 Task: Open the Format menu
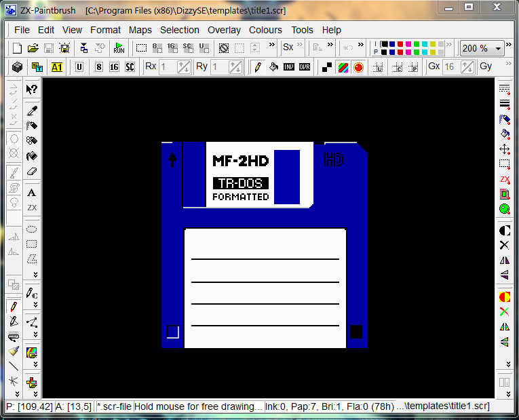pos(105,30)
